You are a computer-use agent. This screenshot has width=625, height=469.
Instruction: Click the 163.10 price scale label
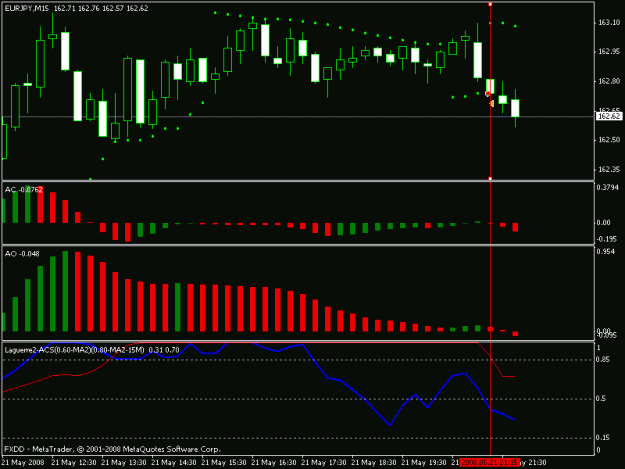click(609, 23)
